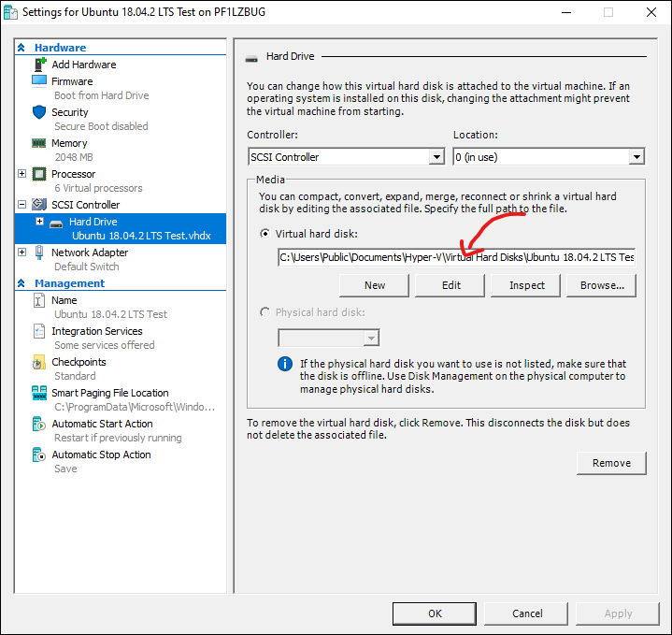Screen dimensions: 672x635
Task: Click '2048 MB' memory value
Action: click(x=74, y=157)
